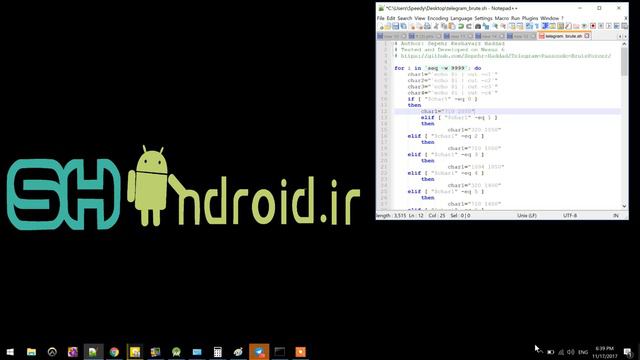Open the taskbar clock and date
Screen dimensions: 640x360
[604, 352]
